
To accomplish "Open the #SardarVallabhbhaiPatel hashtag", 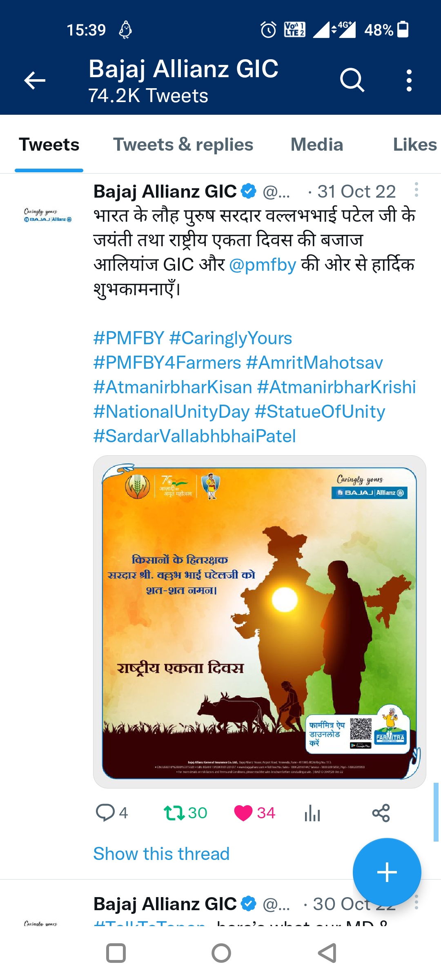I will (194, 436).
